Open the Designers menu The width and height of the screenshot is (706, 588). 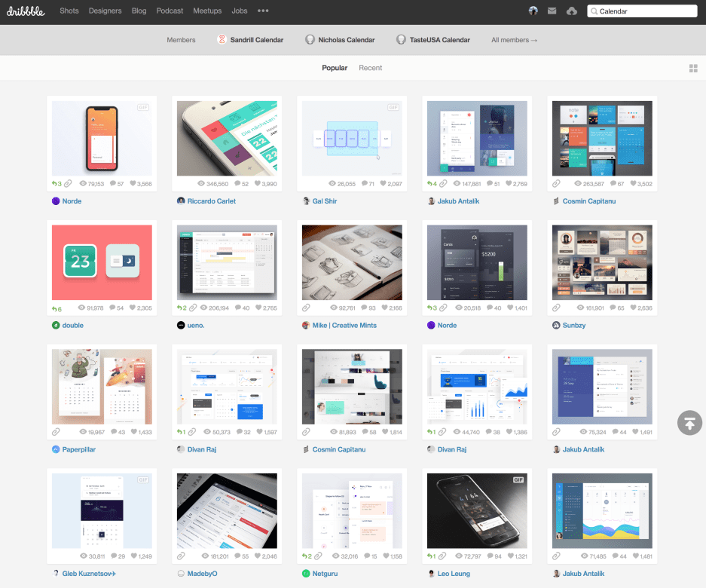click(105, 11)
